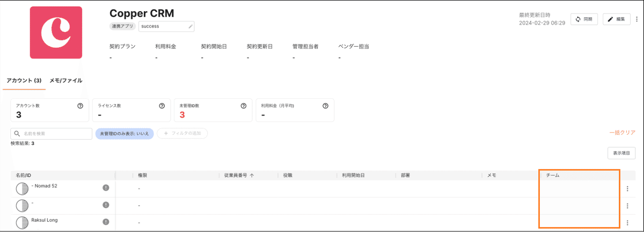644x232 pixels.
Task: Click the avatar of - Nomad 52
Action: click(22, 189)
